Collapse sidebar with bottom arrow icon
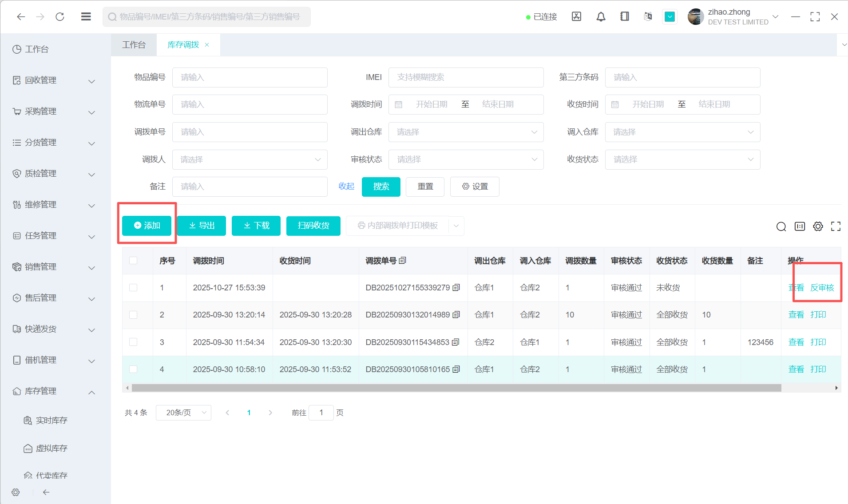This screenshot has height=504, width=848. pos(46,492)
